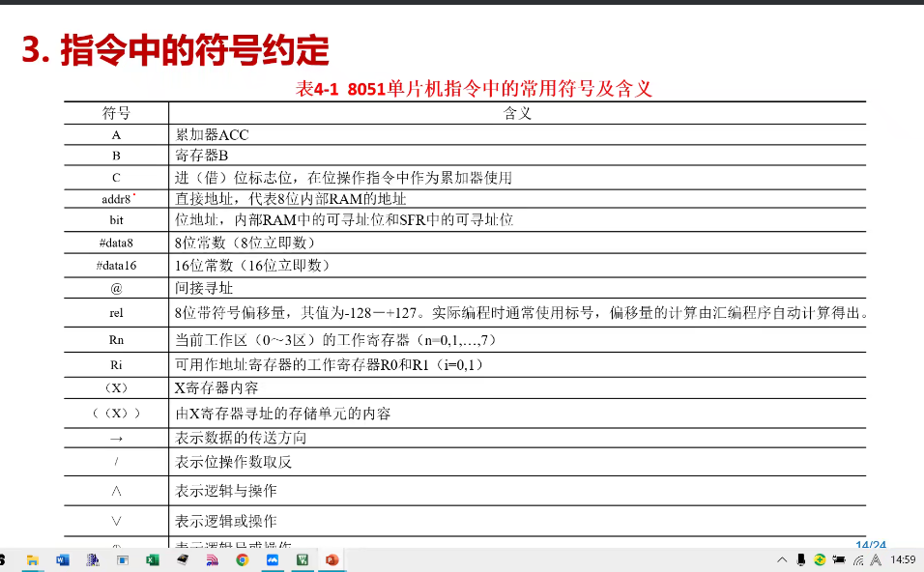
Task: Open Wi-Fi network settings icon
Action: click(x=858, y=560)
